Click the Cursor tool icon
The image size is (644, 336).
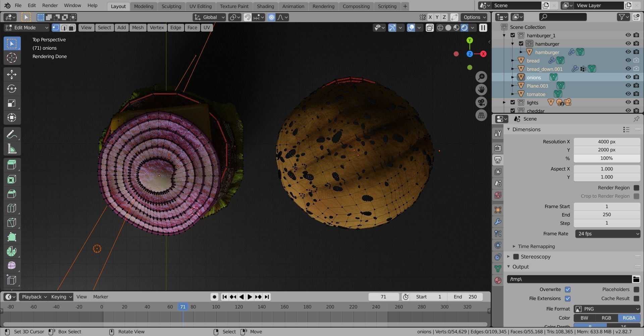[x=12, y=58]
